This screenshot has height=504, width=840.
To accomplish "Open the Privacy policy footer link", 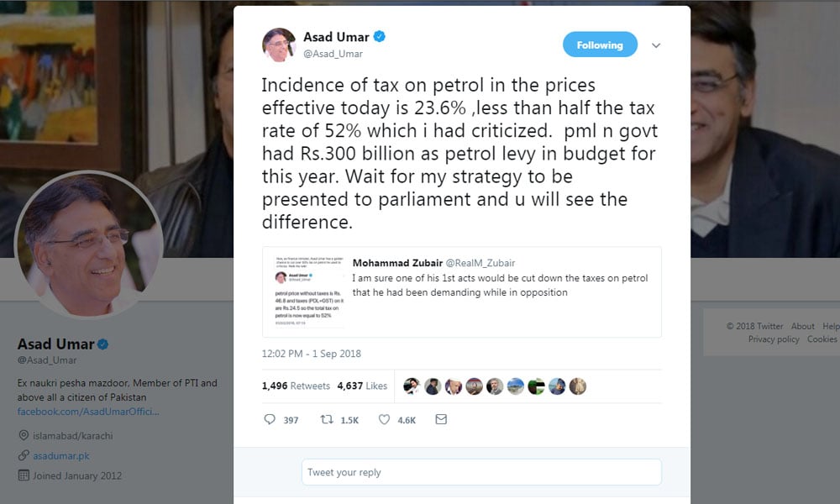I will 774,339.
